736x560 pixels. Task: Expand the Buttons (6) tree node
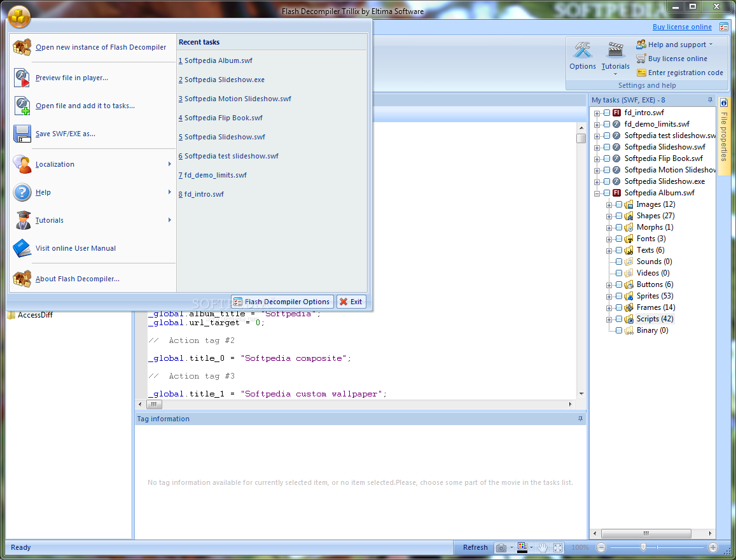(x=609, y=285)
